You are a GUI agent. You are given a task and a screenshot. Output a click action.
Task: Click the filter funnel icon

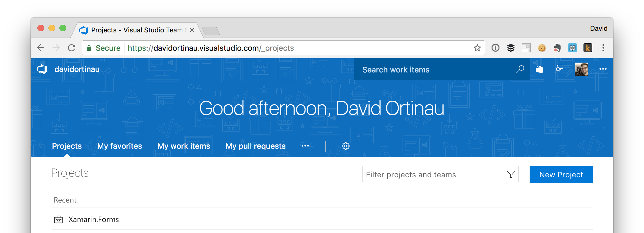(x=511, y=174)
